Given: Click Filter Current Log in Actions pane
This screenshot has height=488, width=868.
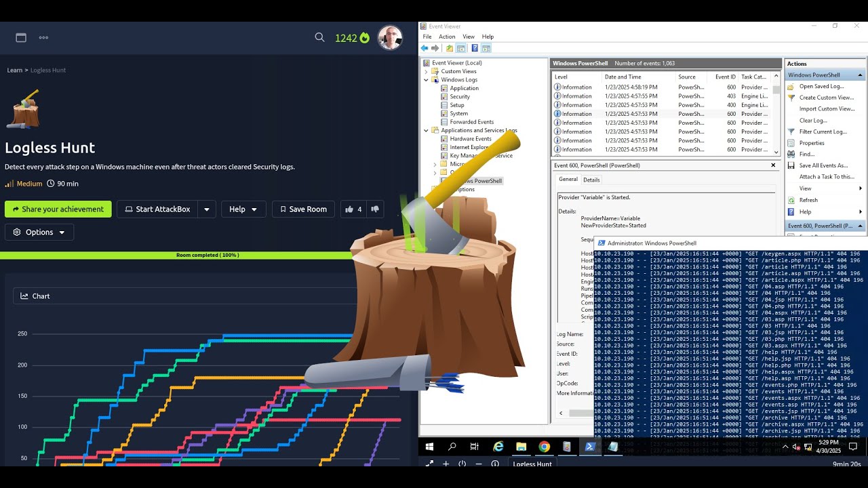Looking at the screenshot, I should [x=823, y=131].
